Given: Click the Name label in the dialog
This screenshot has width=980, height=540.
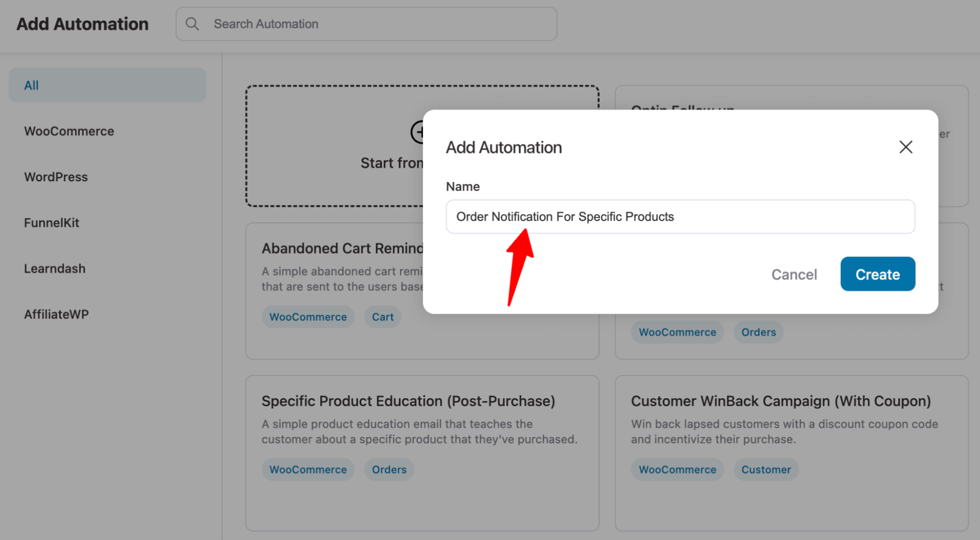Looking at the screenshot, I should click(x=463, y=186).
